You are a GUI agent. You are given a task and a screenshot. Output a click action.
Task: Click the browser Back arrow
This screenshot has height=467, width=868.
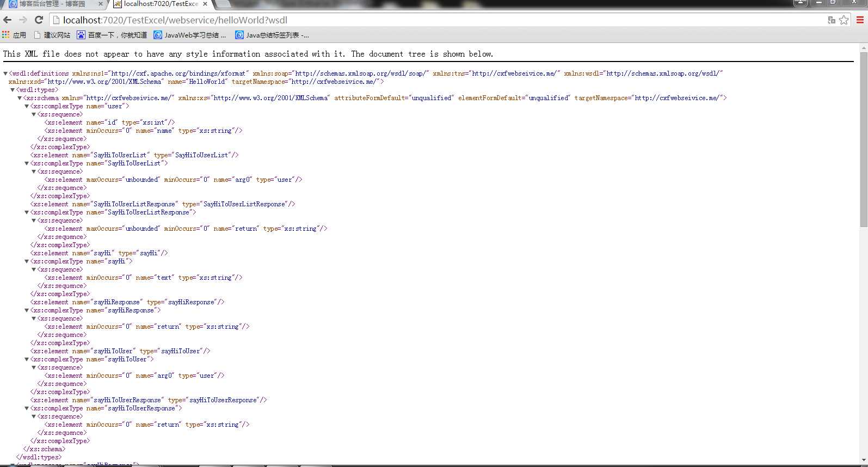point(8,20)
